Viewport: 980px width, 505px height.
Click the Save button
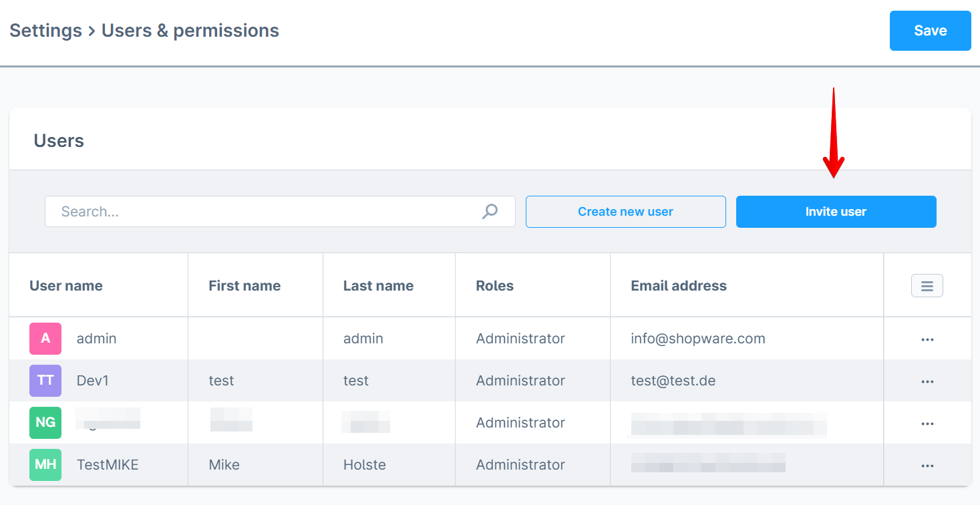(930, 31)
